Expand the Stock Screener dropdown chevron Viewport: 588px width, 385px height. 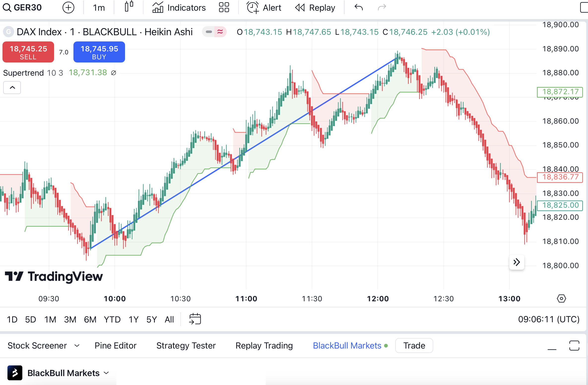[77, 346]
